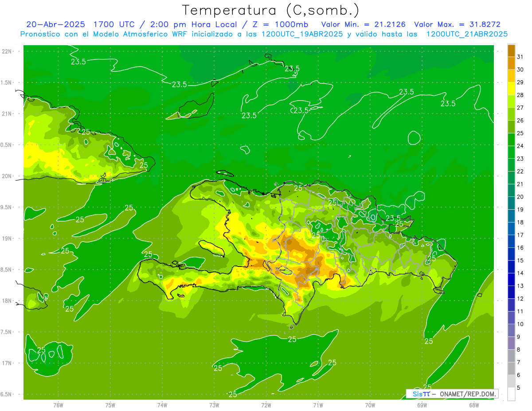Image resolution: width=532 pixels, height=411 pixels.
Task: Click the "69W" longitude axis label
Action: coord(422,405)
